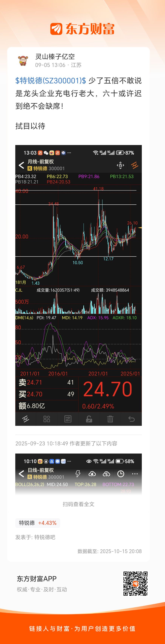Viewport: 165px width, 644px height.
Task: Tap the 卖 24.71 ask row
Action: click(x=47, y=382)
